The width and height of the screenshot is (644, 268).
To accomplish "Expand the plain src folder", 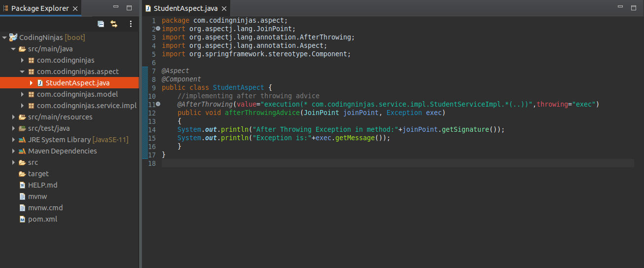I will point(13,162).
